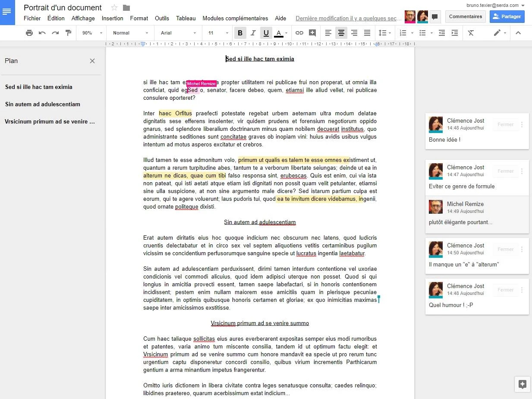
Task: Close the Plan outline panel
Action: (92, 61)
